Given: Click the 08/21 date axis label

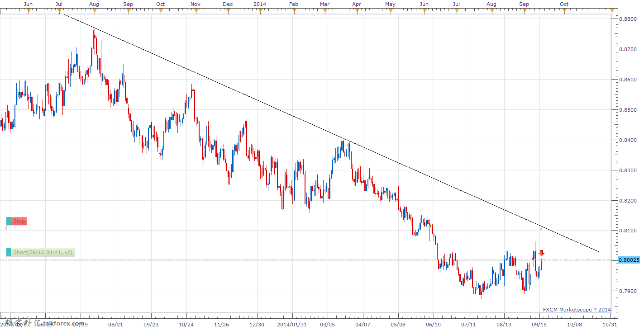Looking at the screenshot, I should (116, 324).
